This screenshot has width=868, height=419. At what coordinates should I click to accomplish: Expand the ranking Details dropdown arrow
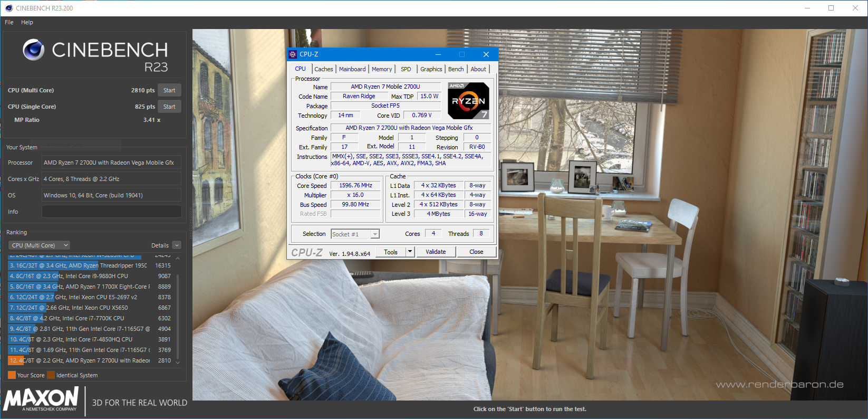(177, 245)
